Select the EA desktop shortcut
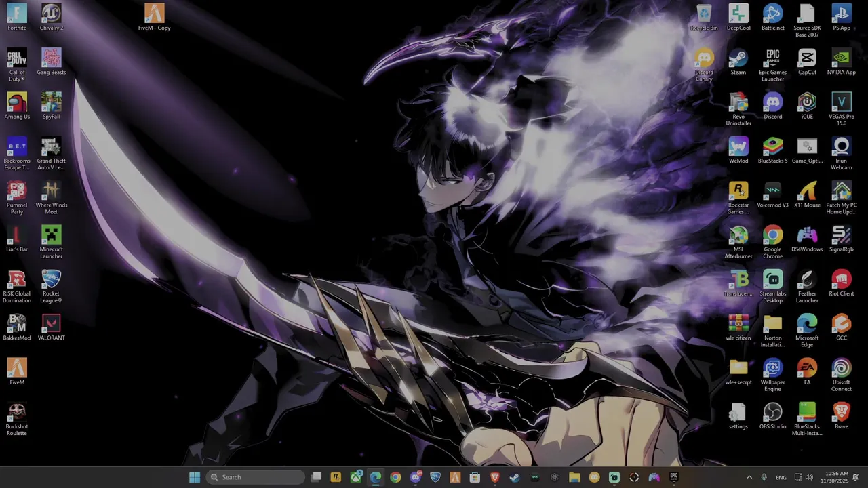This screenshot has width=868, height=488. (x=807, y=371)
